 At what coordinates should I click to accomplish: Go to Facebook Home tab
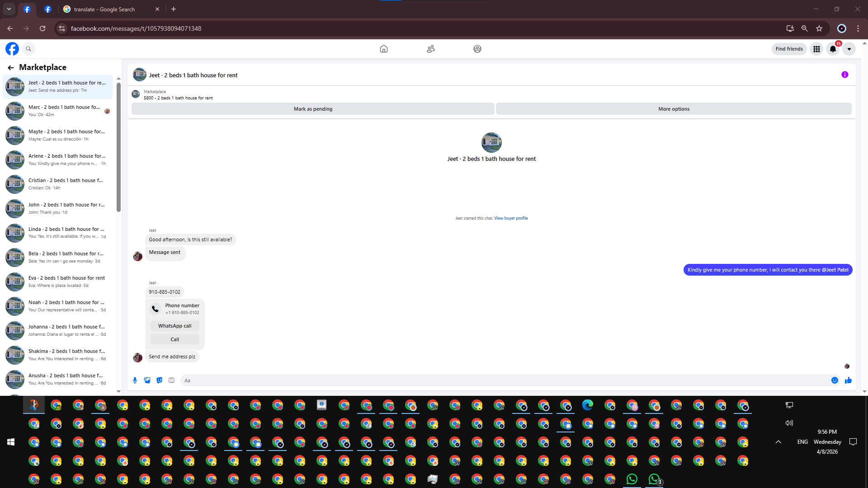384,49
